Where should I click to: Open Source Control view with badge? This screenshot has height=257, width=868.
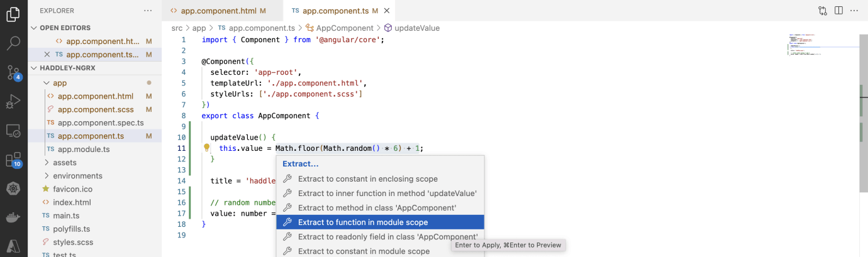13,72
